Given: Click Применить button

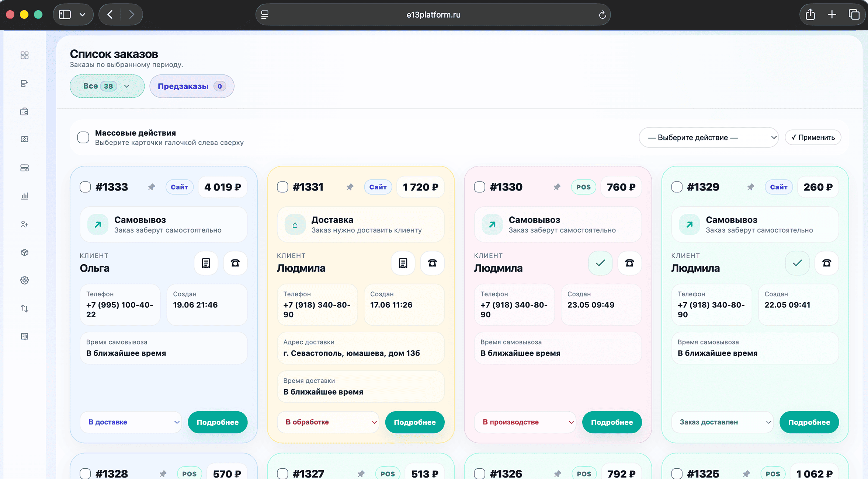Looking at the screenshot, I should 813,137.
